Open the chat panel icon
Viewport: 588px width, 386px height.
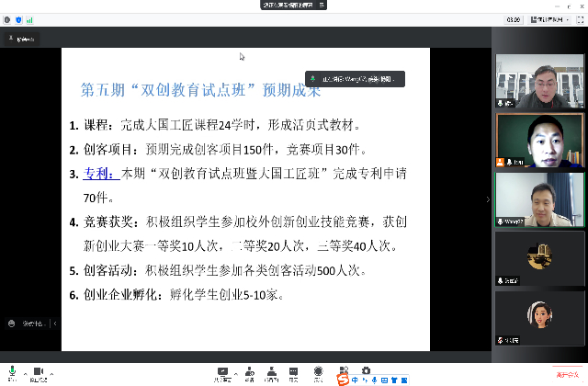295,371
